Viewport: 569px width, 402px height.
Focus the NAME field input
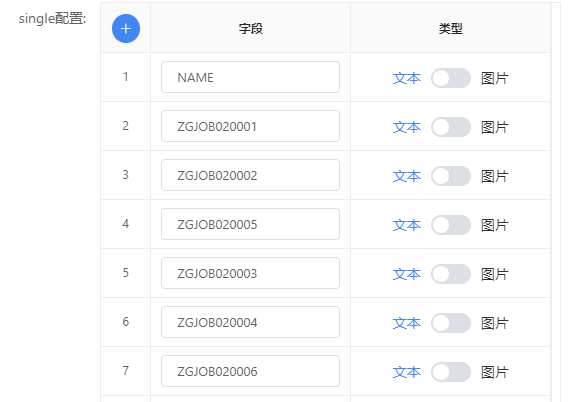(x=250, y=77)
